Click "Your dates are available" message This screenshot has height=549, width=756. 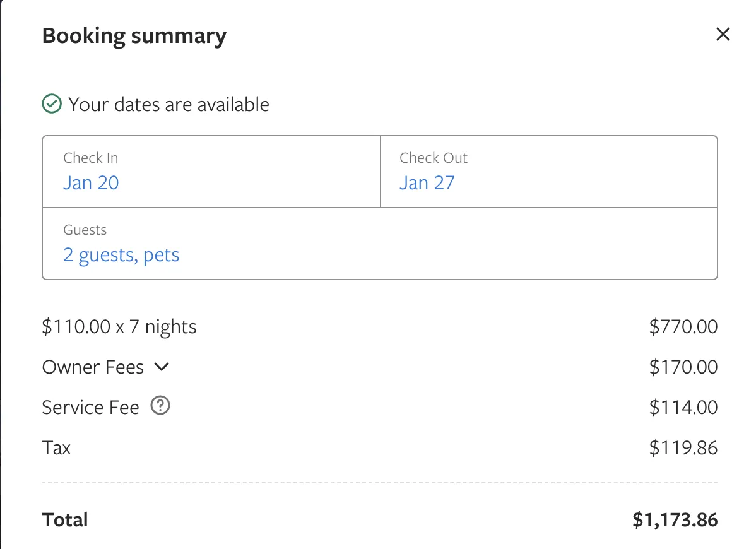(x=168, y=104)
